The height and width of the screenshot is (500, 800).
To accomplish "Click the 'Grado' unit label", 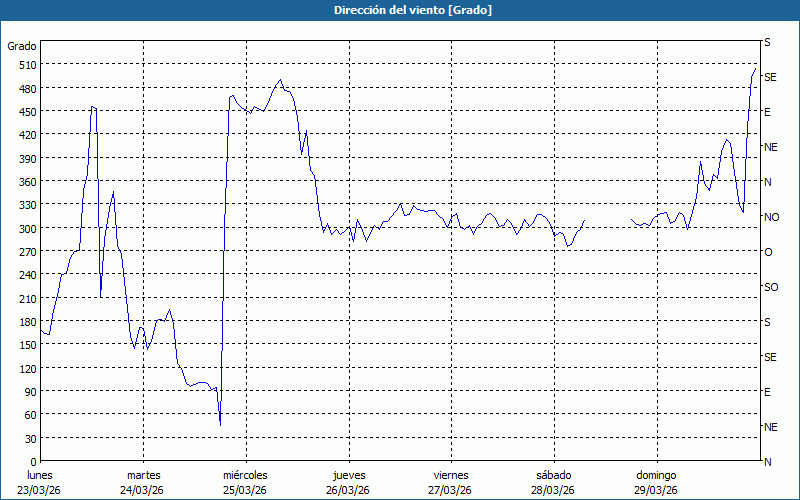I will pyautogui.click(x=22, y=46).
